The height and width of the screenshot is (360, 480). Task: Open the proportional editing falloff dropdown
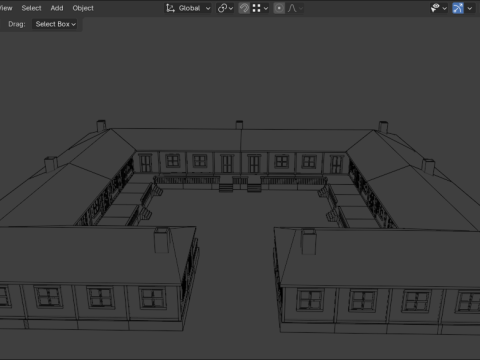point(295,8)
